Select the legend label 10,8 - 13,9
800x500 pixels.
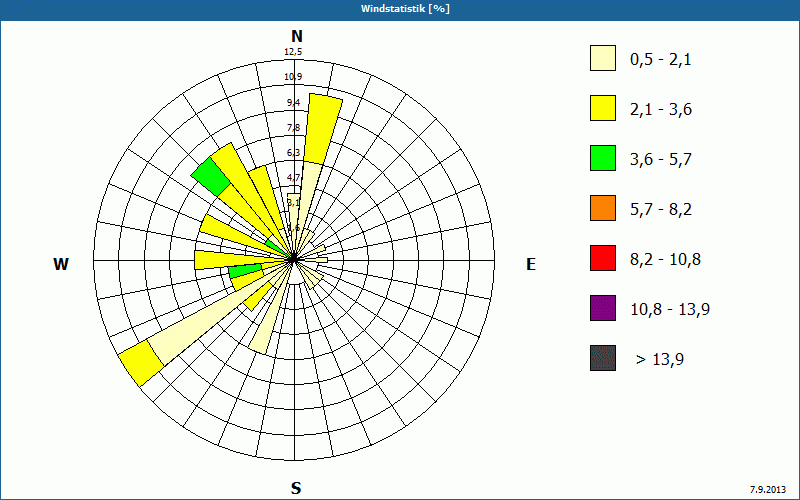tap(670, 310)
